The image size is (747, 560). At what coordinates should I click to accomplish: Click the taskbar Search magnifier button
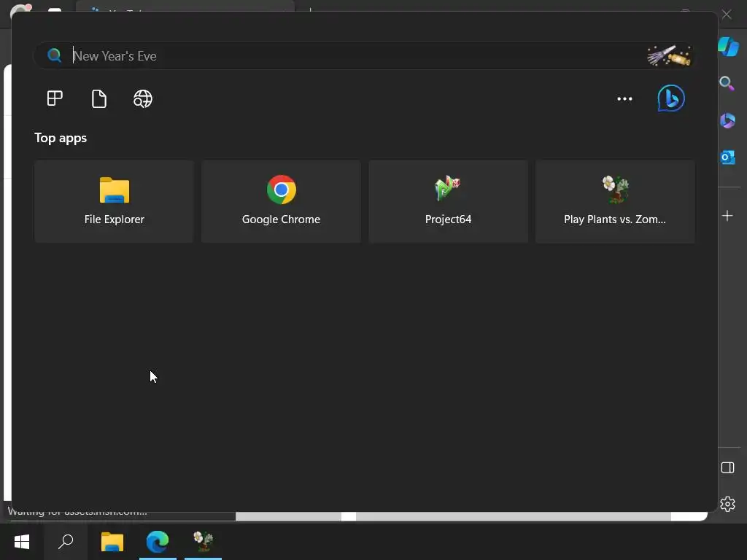pyautogui.click(x=66, y=542)
